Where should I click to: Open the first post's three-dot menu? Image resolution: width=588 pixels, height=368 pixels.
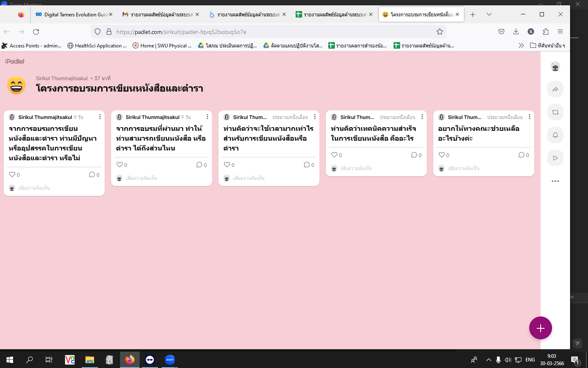point(100,117)
